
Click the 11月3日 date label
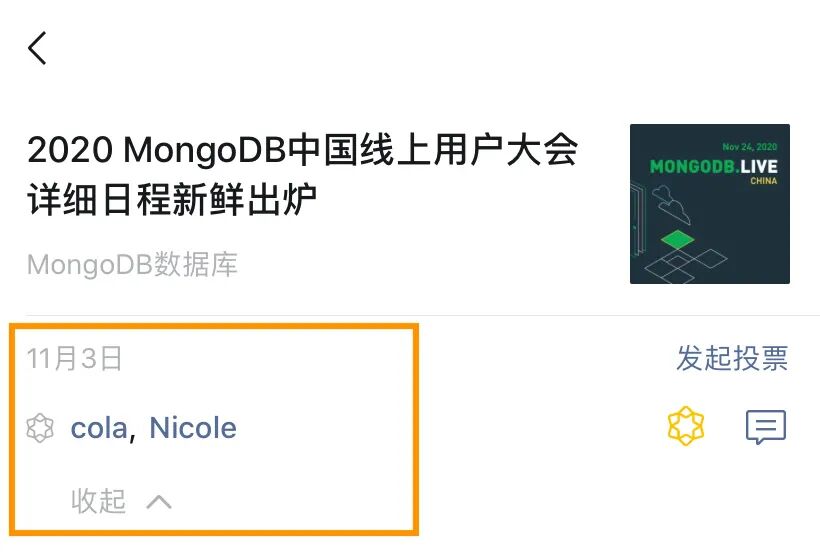pos(74,359)
